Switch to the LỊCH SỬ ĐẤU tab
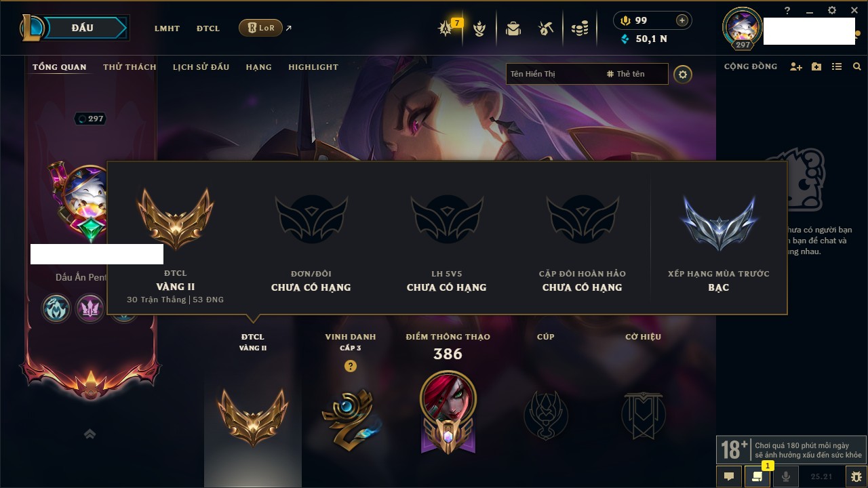The height and width of the screenshot is (488, 868). [x=201, y=67]
